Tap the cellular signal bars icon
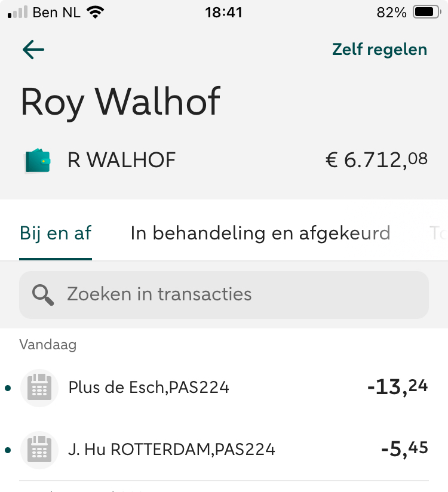 (x=18, y=13)
